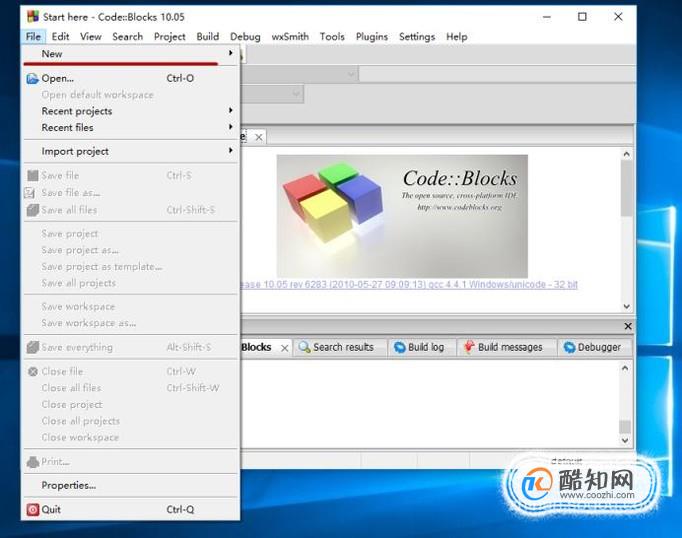Click the Quit icon in File menu
The height and width of the screenshot is (538, 682).
(x=33, y=509)
